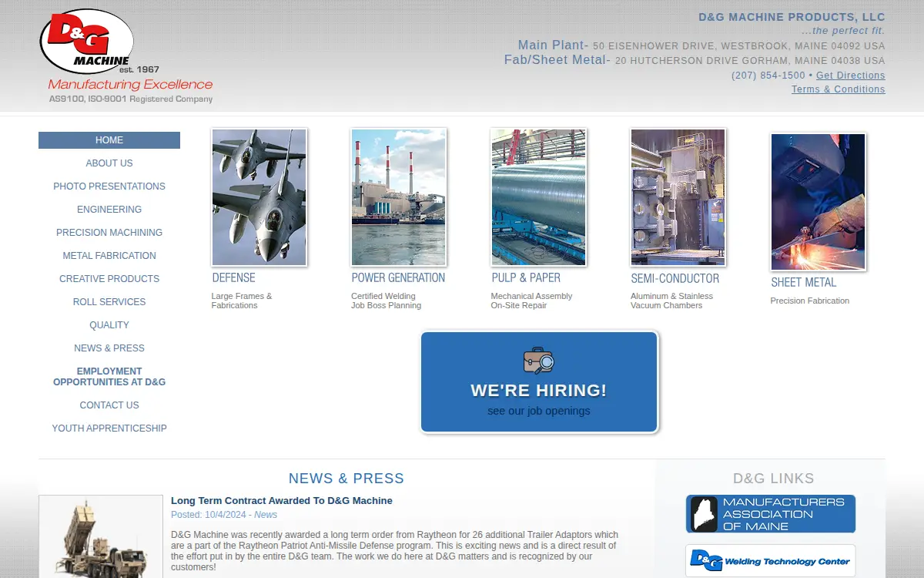The image size is (924, 578).
Task: Click the Sheet Metal welding photo
Action: pyautogui.click(x=819, y=202)
